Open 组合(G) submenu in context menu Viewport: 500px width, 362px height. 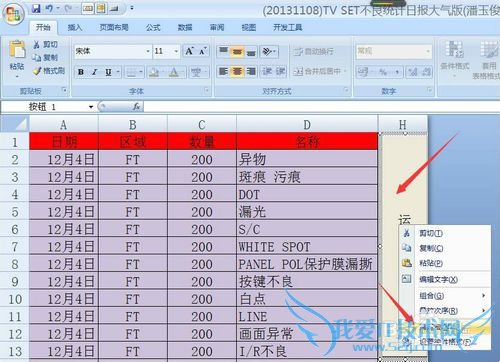click(445, 296)
